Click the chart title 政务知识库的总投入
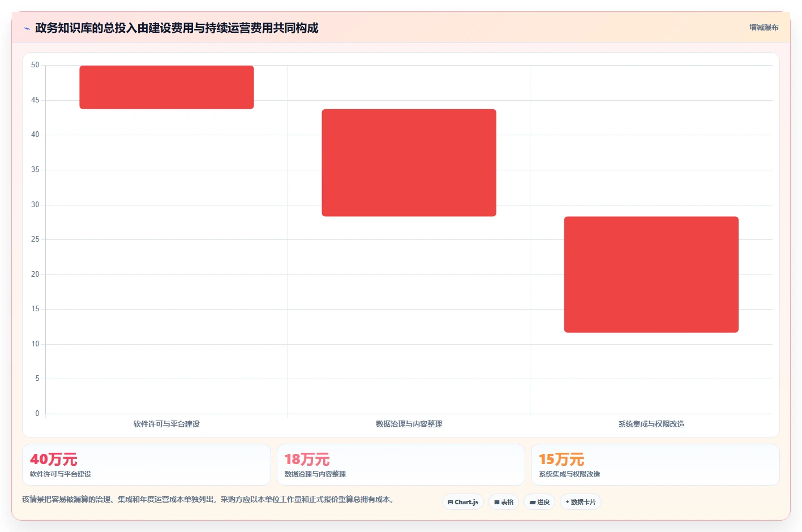 (x=177, y=28)
